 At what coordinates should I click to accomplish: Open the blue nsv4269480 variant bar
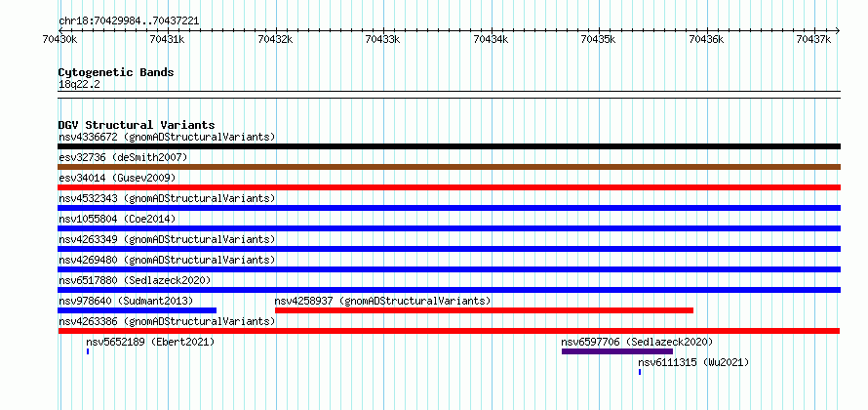[449, 269]
